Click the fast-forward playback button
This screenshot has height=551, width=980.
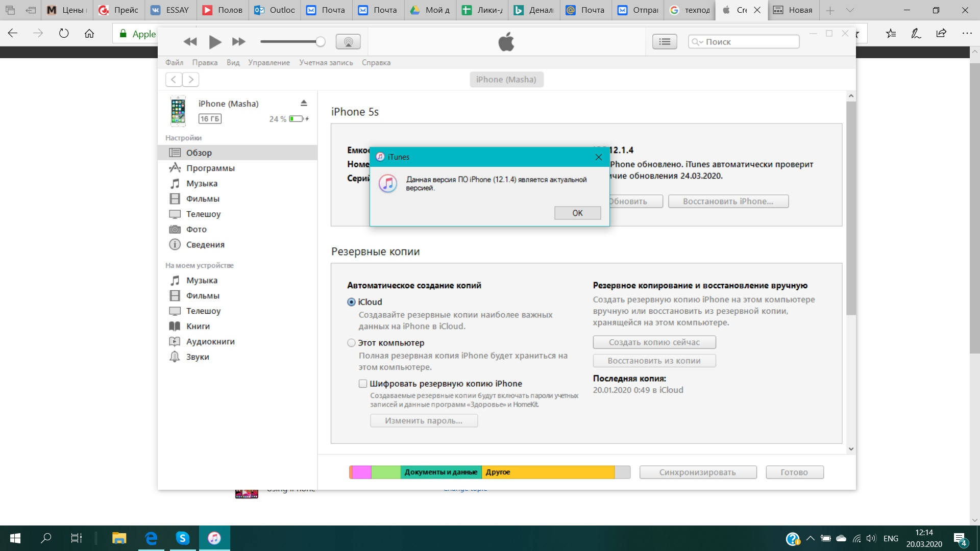[238, 42]
